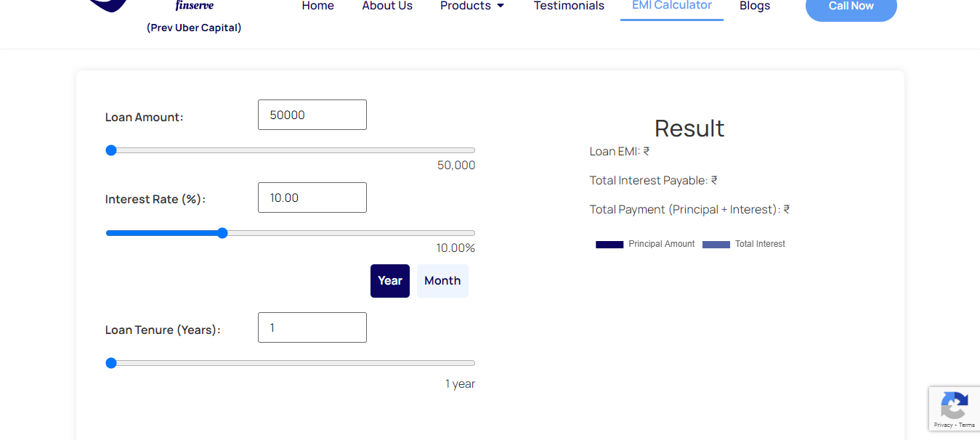
Task: Click the 'Loan EMI: ₹' text
Action: click(x=620, y=152)
